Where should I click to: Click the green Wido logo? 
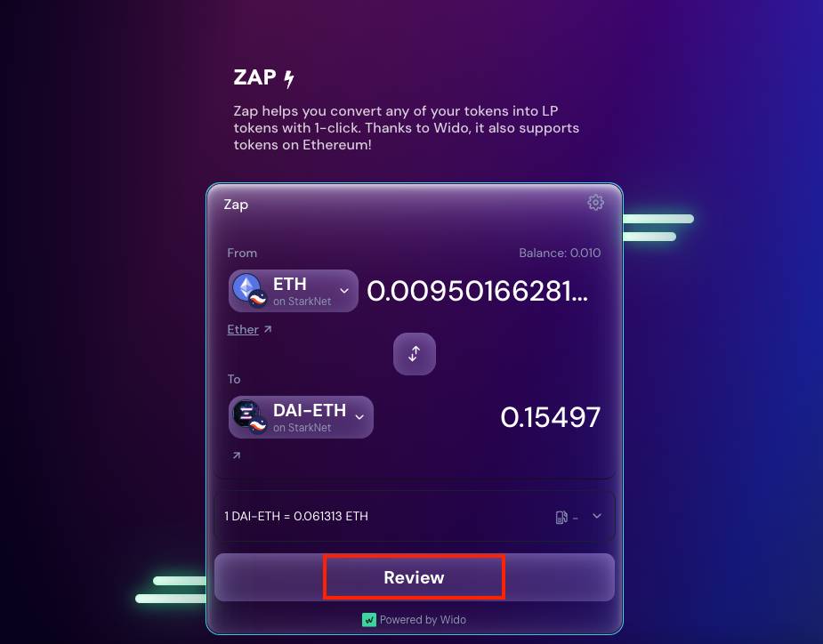[x=369, y=620]
